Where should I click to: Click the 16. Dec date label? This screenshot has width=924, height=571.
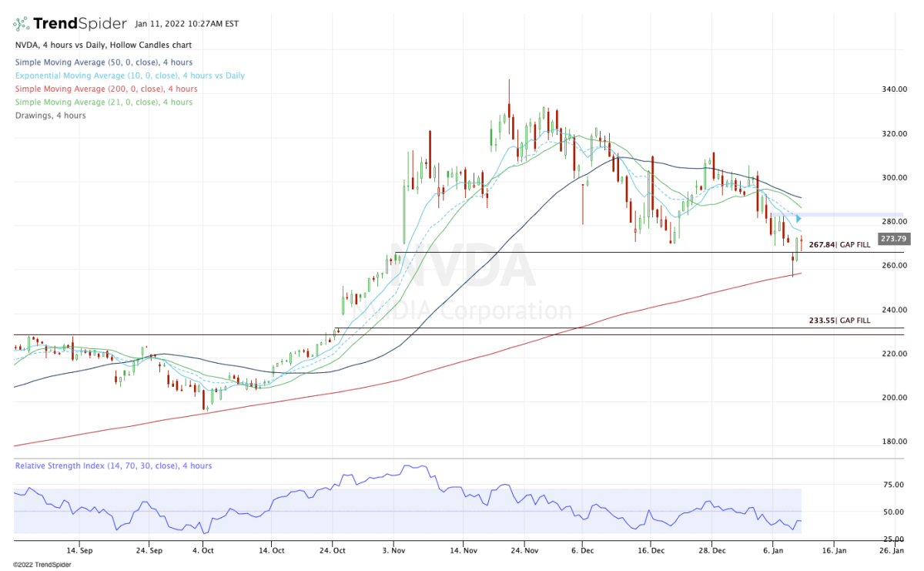point(651,551)
